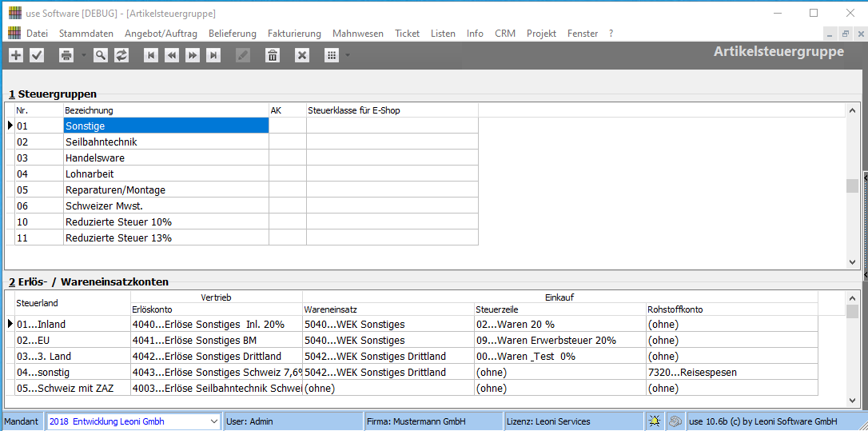Click the gray status bar icon next to light
The image size is (868, 431).
675,421
